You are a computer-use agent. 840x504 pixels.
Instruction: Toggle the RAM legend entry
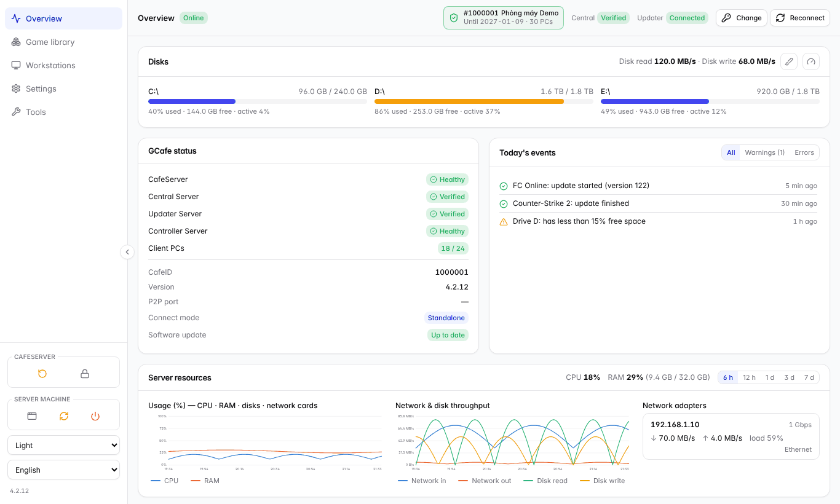tap(205, 481)
